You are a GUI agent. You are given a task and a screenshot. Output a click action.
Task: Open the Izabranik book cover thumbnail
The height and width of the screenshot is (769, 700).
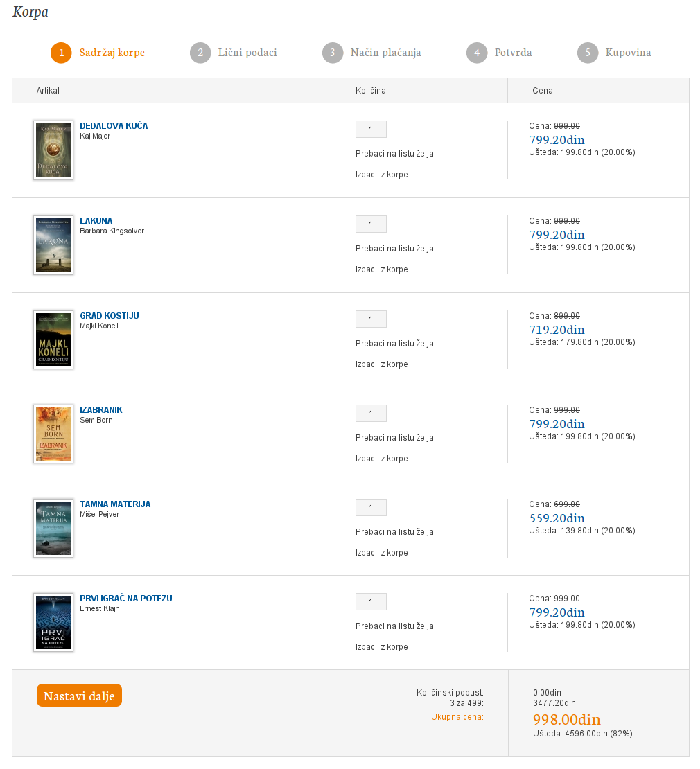pyautogui.click(x=53, y=434)
